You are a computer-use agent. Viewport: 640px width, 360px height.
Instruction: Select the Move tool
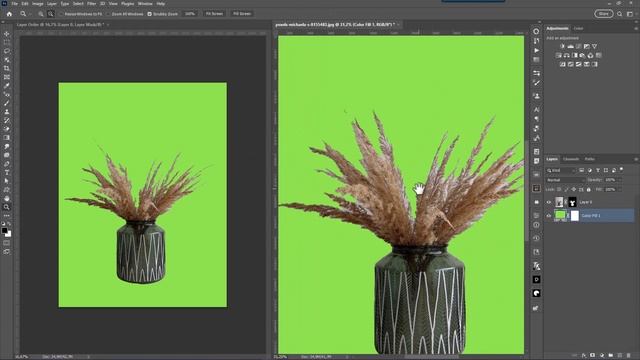coord(7,33)
